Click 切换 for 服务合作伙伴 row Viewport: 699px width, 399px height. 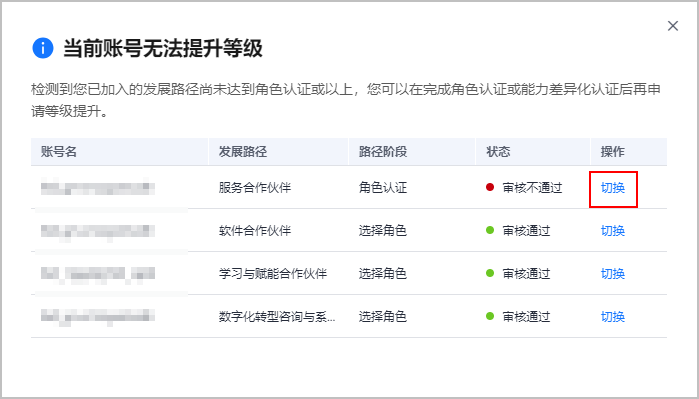point(613,188)
